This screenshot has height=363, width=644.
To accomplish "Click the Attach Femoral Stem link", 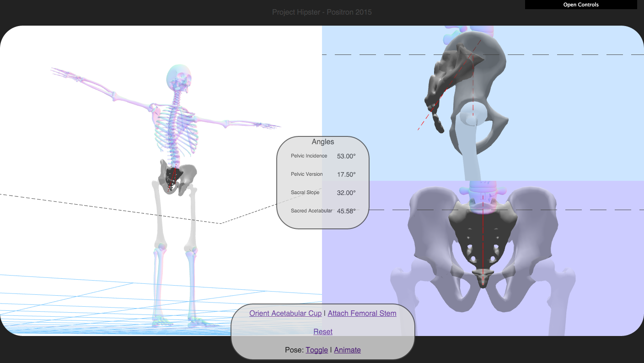I will click(362, 313).
